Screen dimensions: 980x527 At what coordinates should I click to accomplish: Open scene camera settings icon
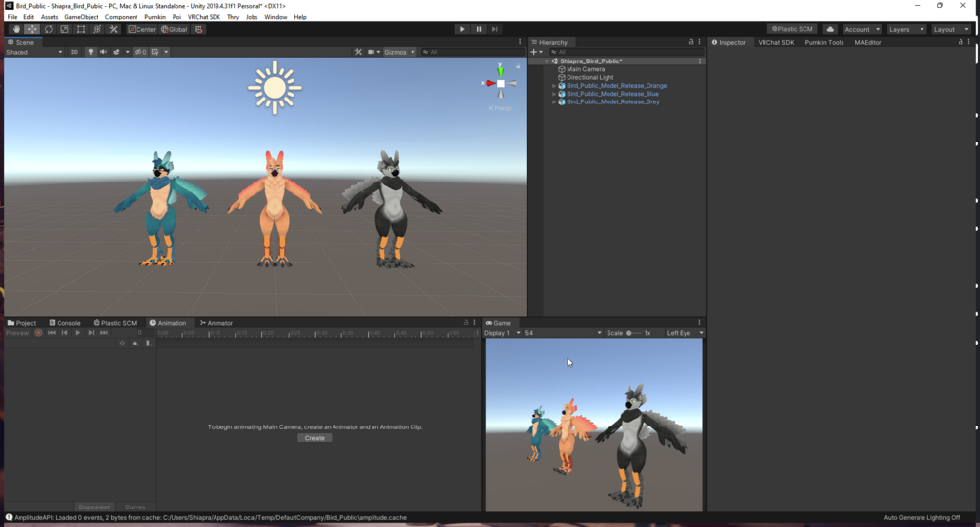[x=372, y=52]
